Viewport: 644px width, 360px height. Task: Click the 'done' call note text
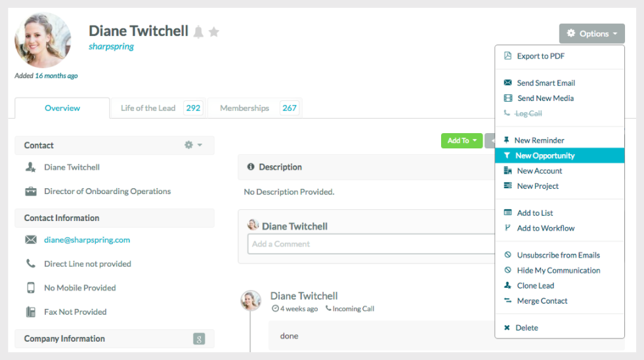point(289,336)
